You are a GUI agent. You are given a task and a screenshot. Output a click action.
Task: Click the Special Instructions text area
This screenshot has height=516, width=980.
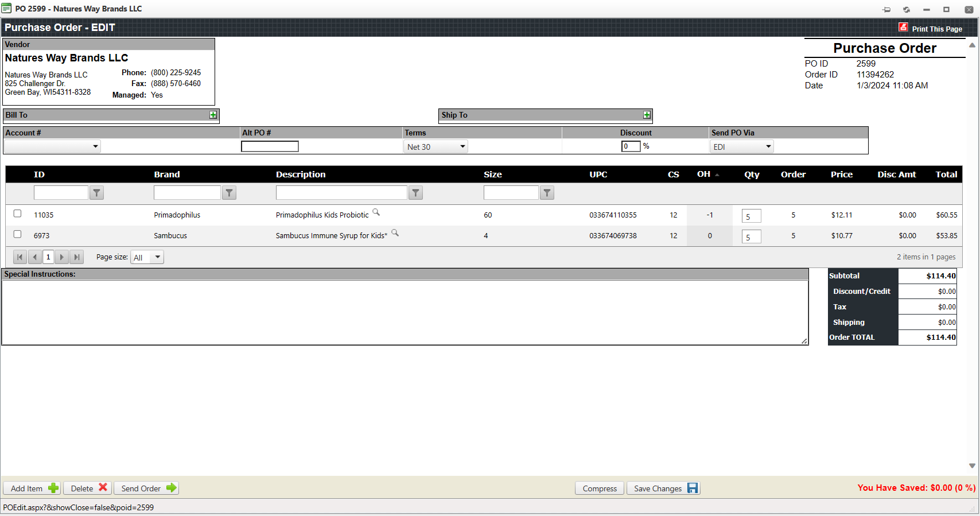click(x=405, y=312)
